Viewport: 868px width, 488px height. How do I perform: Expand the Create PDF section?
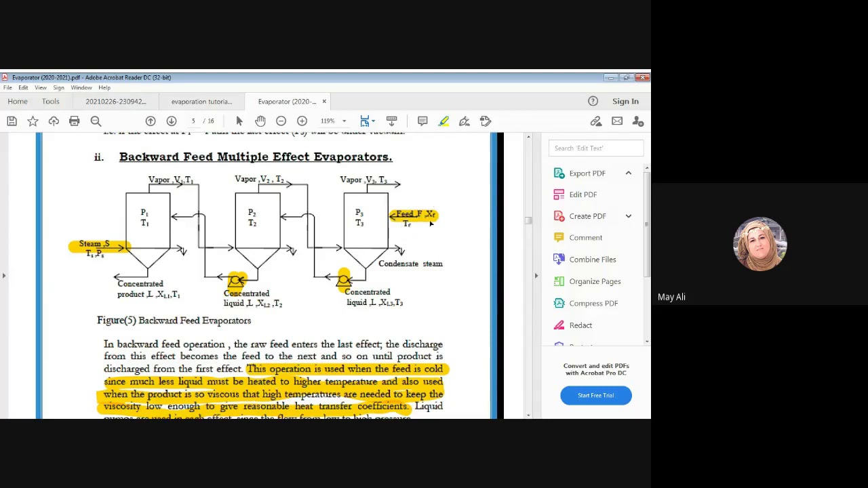coord(629,216)
